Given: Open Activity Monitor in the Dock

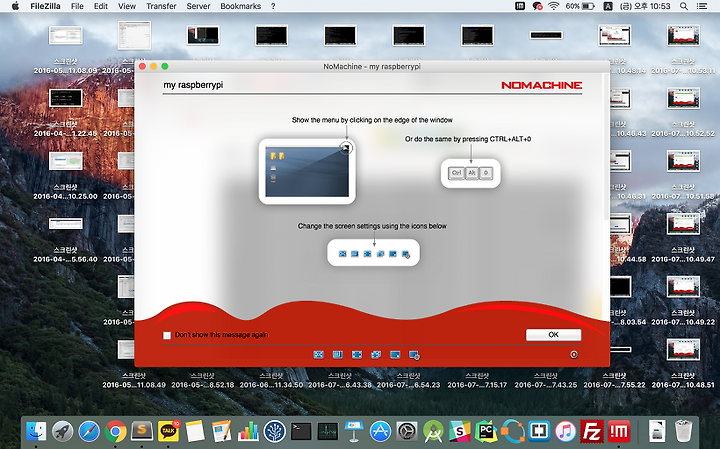Looking at the screenshot, I should coord(328,432).
